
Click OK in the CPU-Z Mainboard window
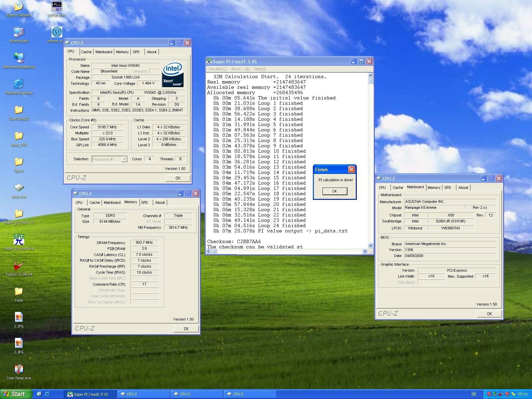(489, 314)
